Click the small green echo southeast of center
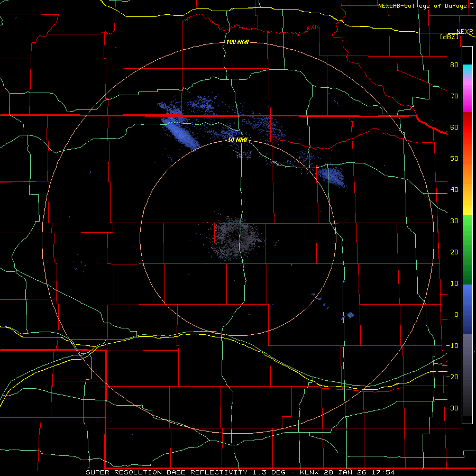 tap(351, 315)
